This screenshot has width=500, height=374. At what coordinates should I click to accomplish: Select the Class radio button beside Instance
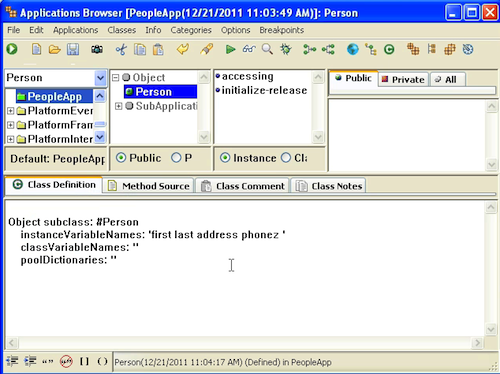[286, 158]
